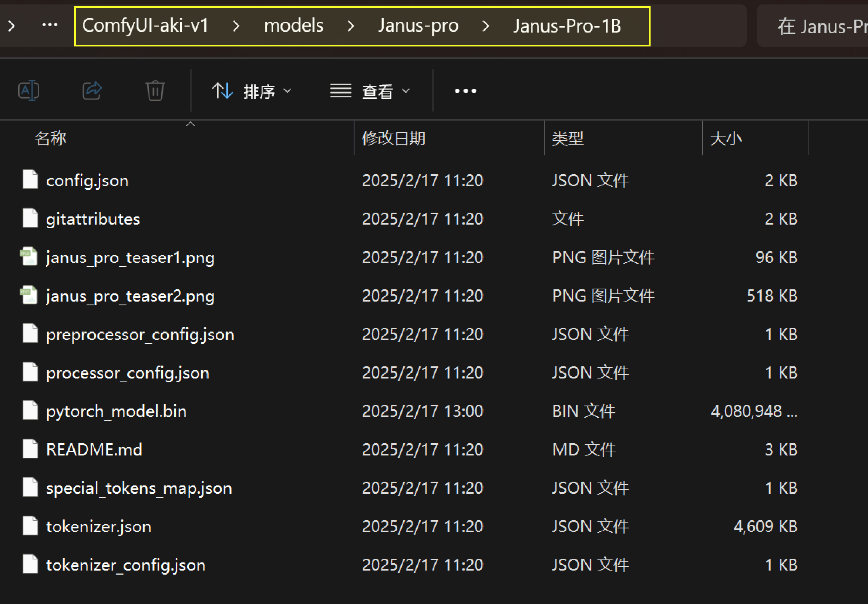This screenshot has height=604, width=868.
Task: Click the Janus-Pro-1B breadcrumb segment
Action: (x=567, y=26)
